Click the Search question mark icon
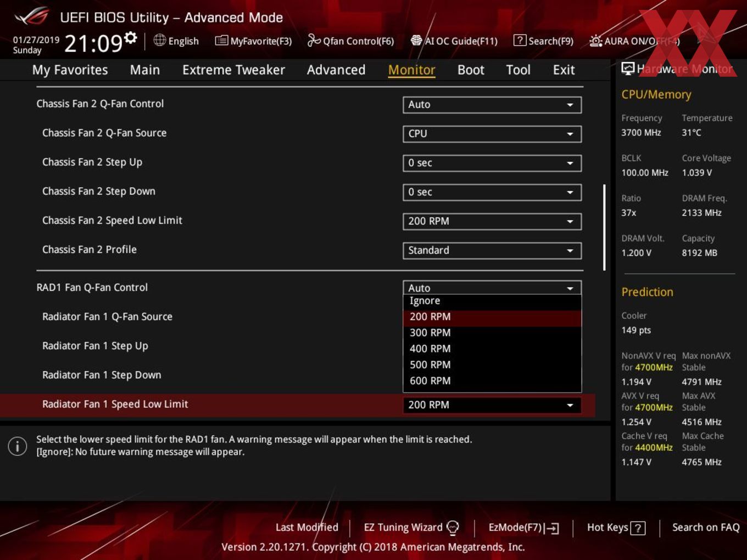Image resolution: width=747 pixels, height=560 pixels. click(x=520, y=41)
